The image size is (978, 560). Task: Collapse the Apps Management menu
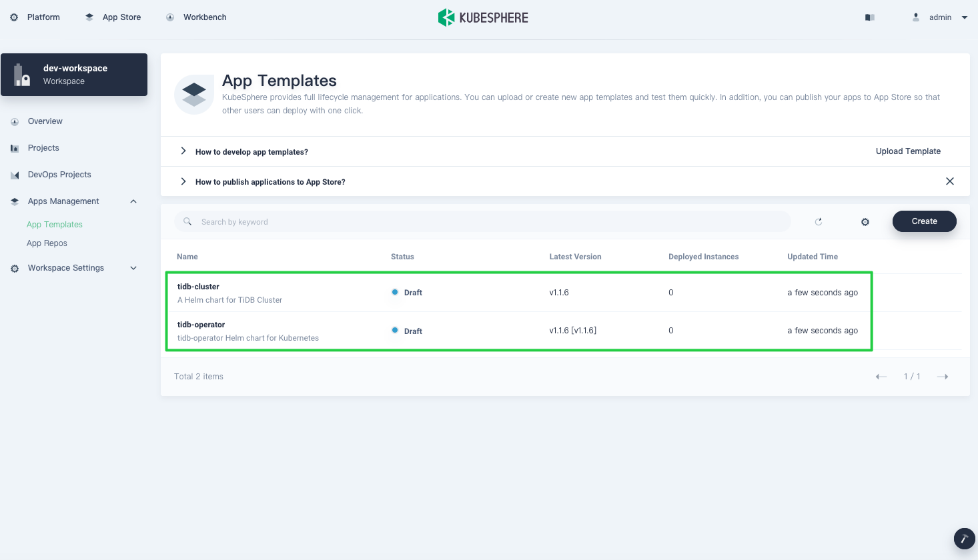133,201
